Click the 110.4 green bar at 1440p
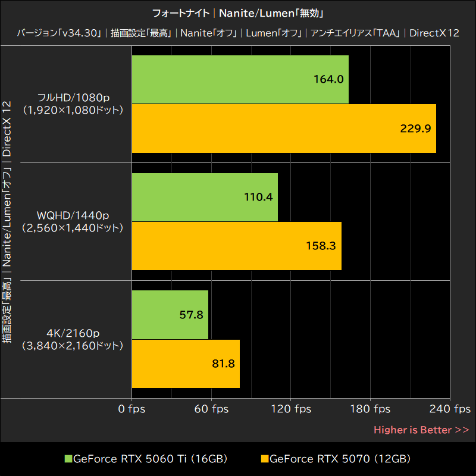 click(205, 197)
